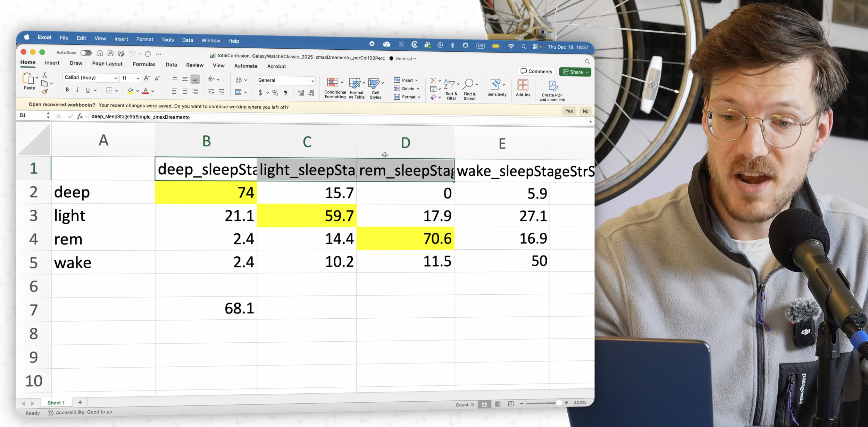Image resolution: width=868 pixels, height=427 pixels.
Task: Click Yes to recover workbooks
Action: [569, 111]
